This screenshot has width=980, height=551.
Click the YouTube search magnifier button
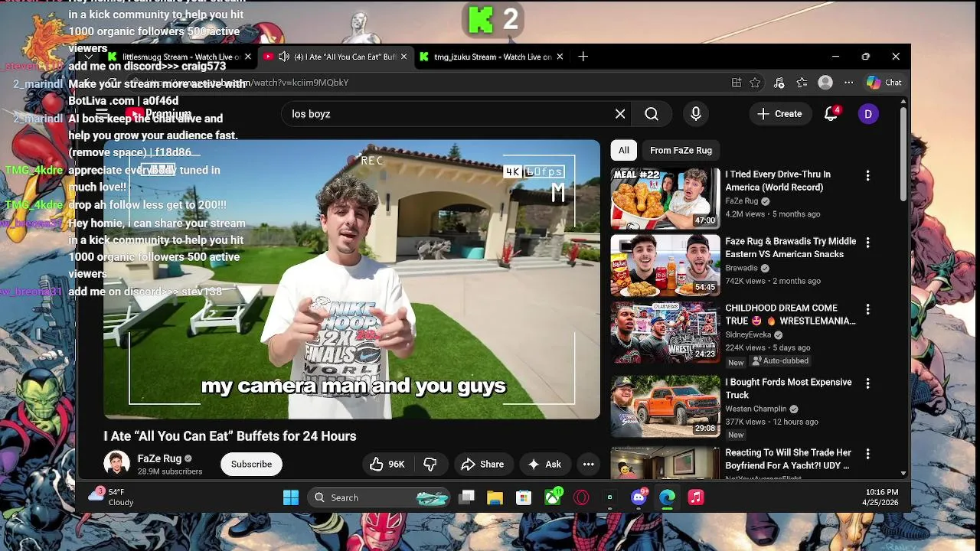pyautogui.click(x=652, y=114)
